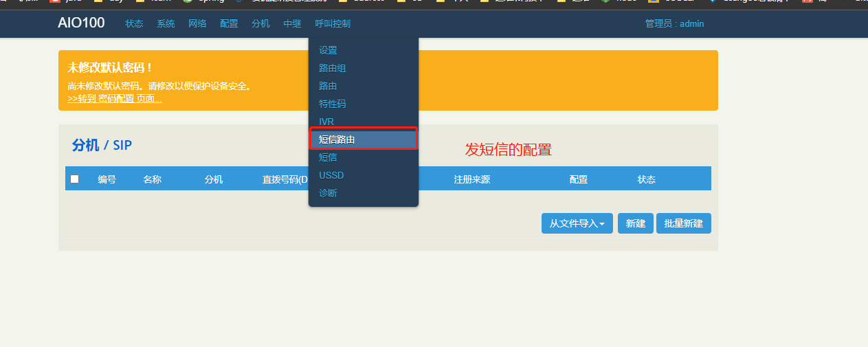Open the 分机 menu in the top navbar
Viewport: 868px width, 347px height.
click(x=260, y=24)
